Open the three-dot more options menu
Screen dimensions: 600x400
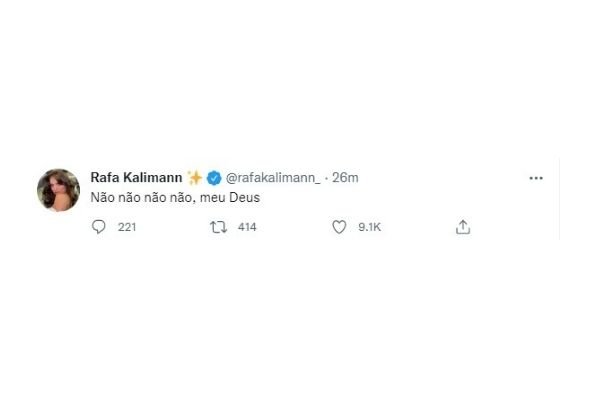[536, 178]
